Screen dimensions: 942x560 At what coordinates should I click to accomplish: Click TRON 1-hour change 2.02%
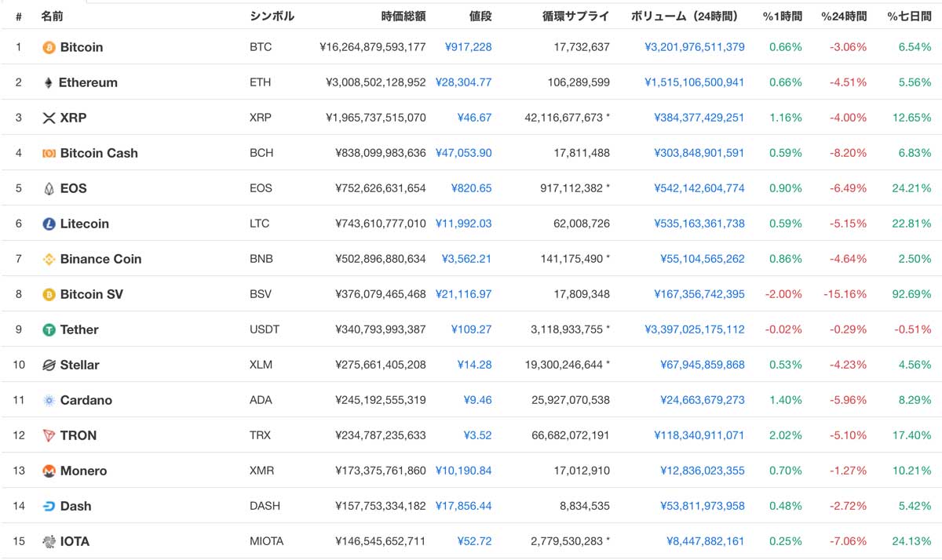pyautogui.click(x=786, y=435)
